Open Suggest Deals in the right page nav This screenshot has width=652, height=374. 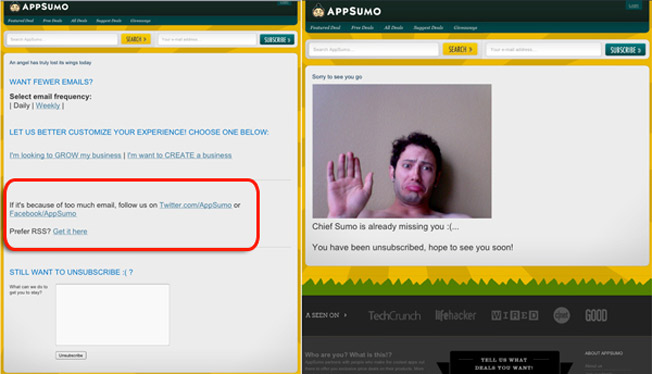[x=428, y=27]
